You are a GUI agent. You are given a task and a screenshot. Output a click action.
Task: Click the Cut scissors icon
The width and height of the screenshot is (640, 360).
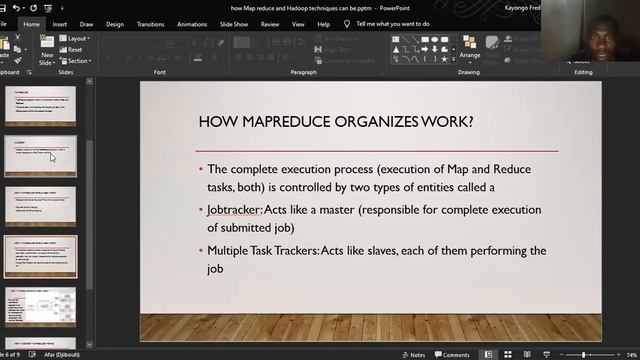[x=18, y=37]
